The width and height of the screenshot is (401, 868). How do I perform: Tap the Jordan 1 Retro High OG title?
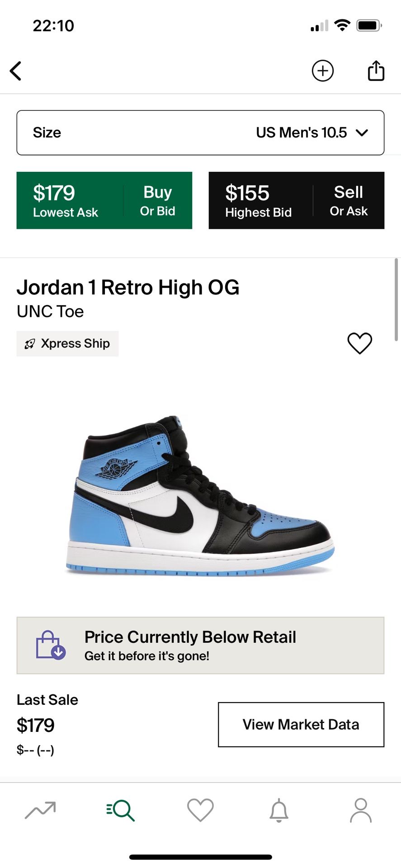click(x=128, y=288)
